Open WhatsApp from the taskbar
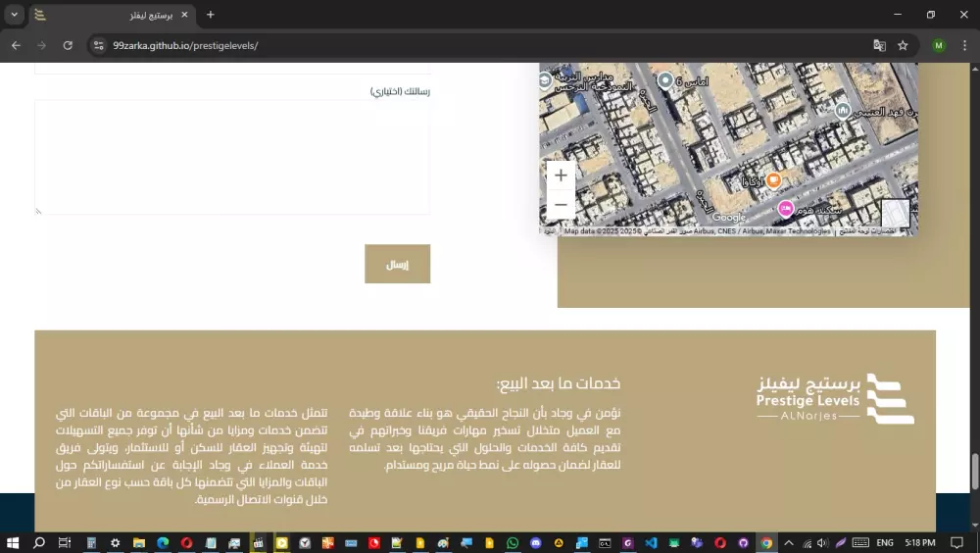The image size is (980, 553). (x=513, y=543)
